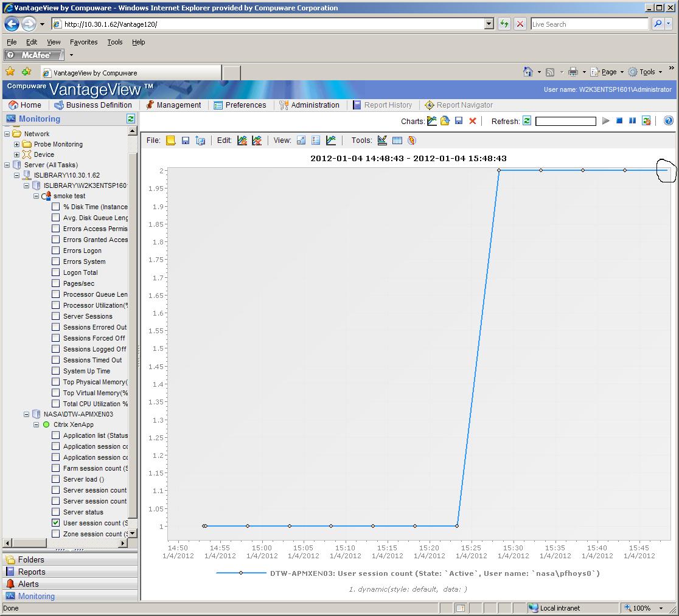Click green refresh icon next to Refresh label
679x616 pixels.
pyautogui.click(x=527, y=121)
